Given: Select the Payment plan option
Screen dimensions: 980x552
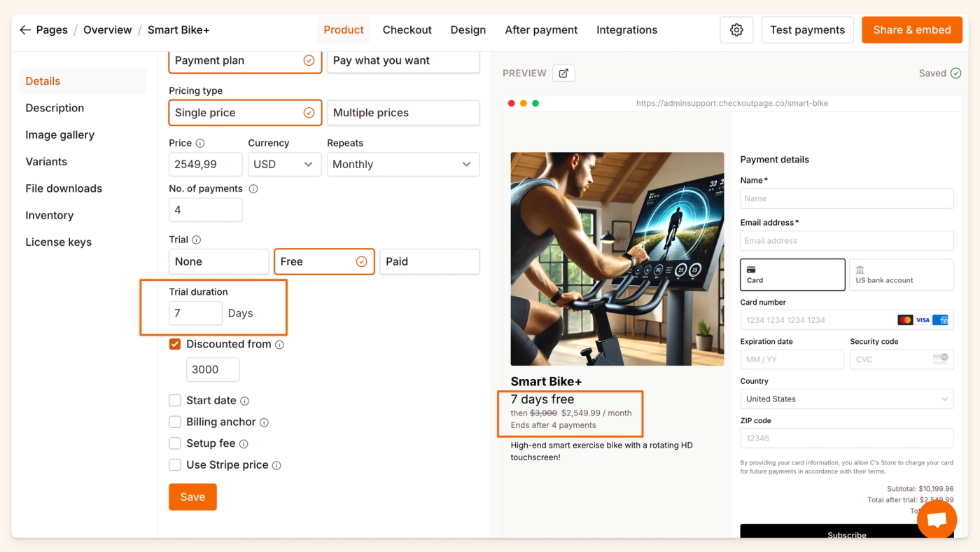Looking at the screenshot, I should 245,60.
